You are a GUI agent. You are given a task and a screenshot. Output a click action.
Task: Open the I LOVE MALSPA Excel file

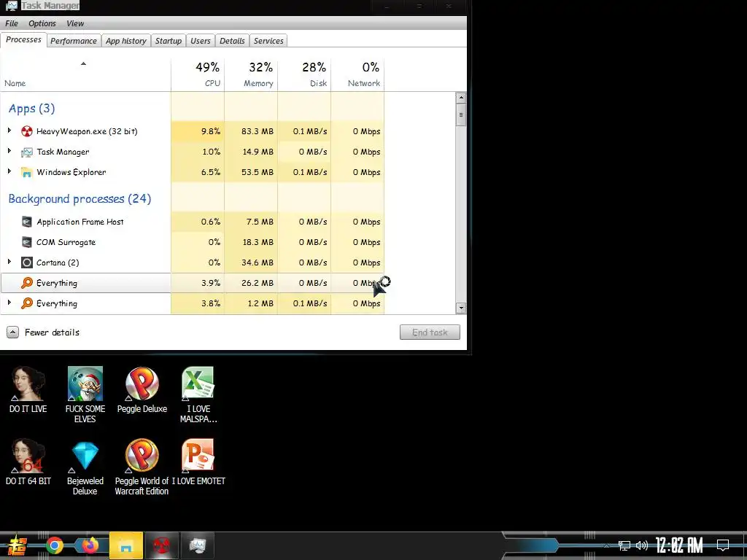[x=198, y=394]
